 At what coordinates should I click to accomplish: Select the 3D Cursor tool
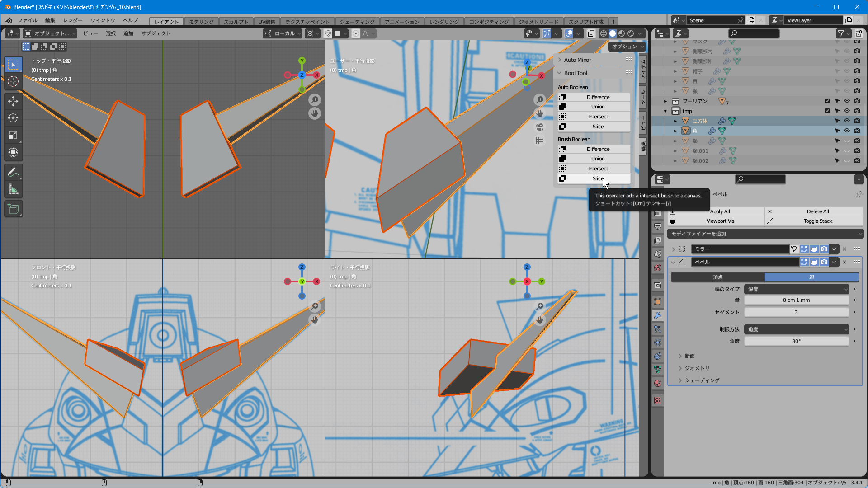tap(13, 81)
